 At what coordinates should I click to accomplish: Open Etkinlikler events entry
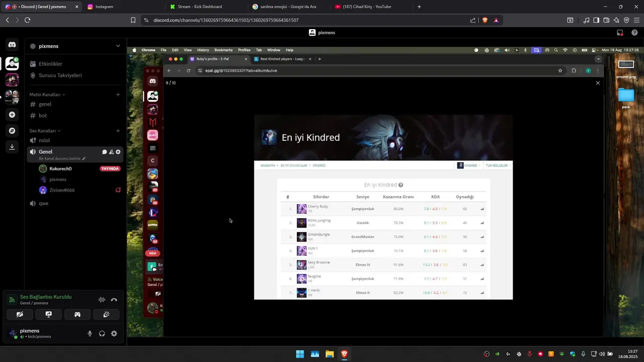click(x=75, y=64)
